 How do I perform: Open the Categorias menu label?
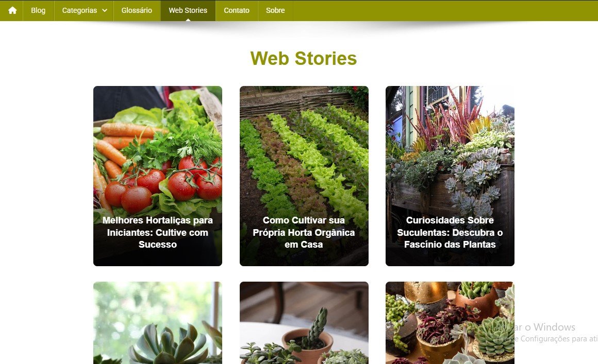[79, 10]
